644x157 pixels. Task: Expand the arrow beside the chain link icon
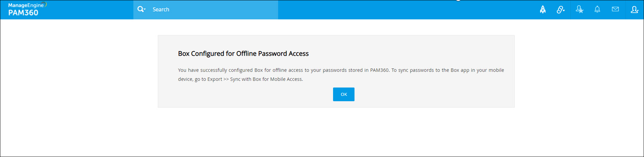click(564, 10)
